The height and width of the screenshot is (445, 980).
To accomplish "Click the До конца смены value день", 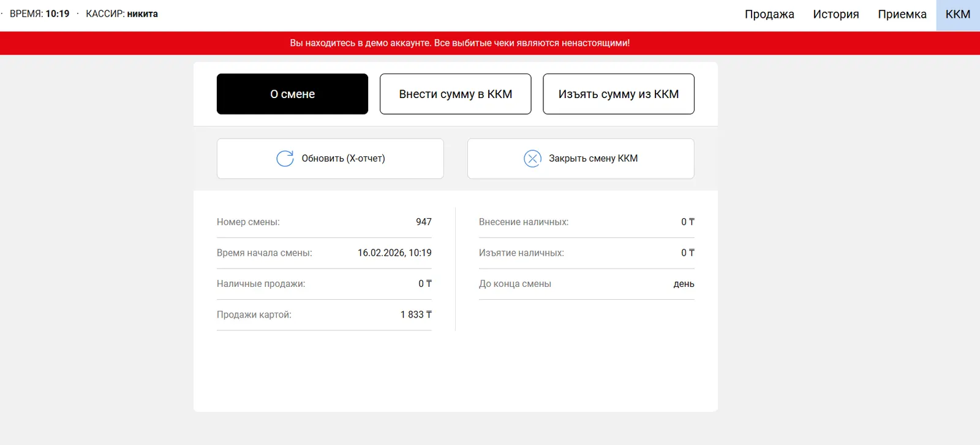I will 684,284.
